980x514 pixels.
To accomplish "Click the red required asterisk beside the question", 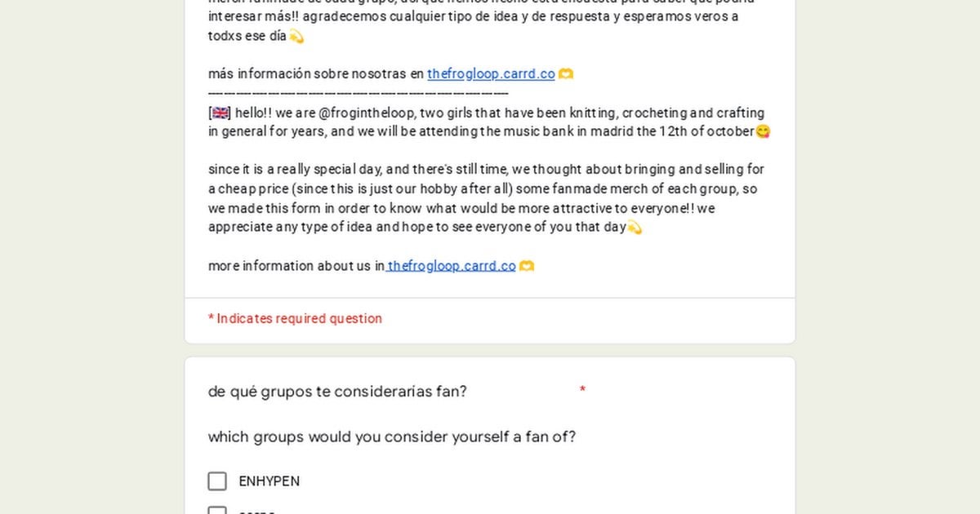I will (582, 390).
